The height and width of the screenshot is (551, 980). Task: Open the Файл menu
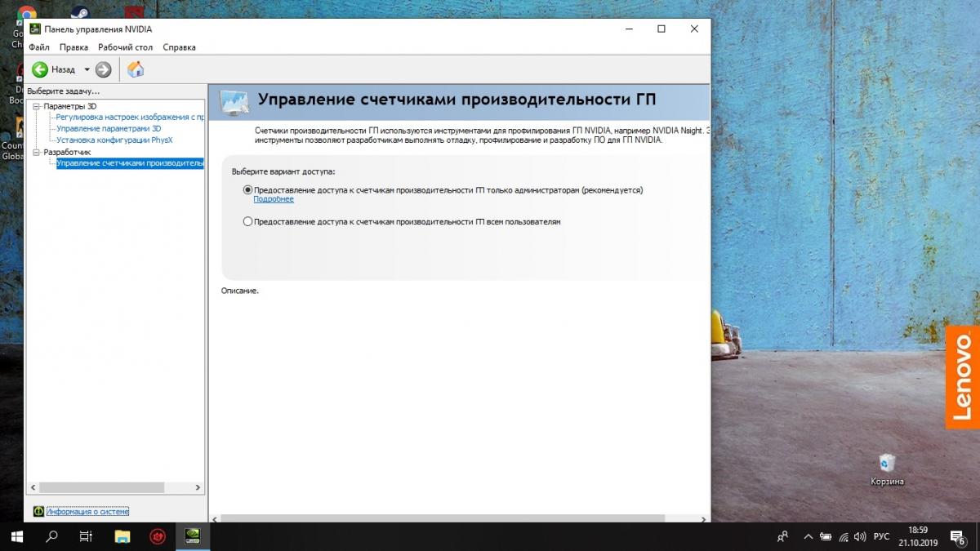coord(39,47)
